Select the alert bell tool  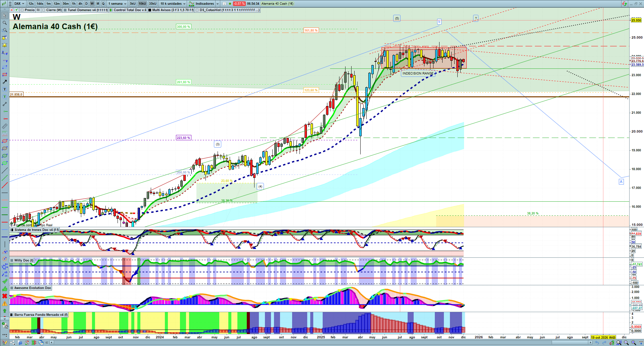click(x=5, y=45)
